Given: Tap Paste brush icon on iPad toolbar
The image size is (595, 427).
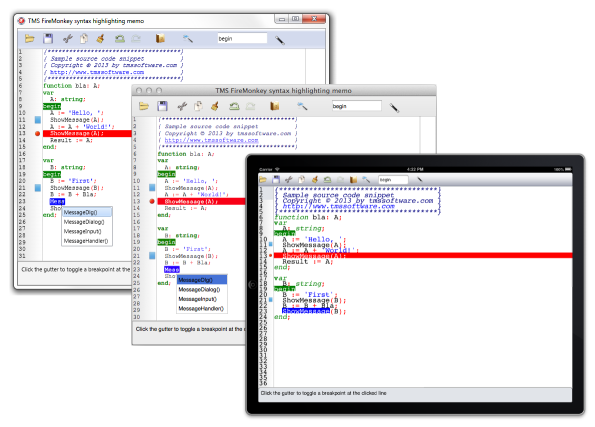Looking at the screenshot, I should pos(315,179).
